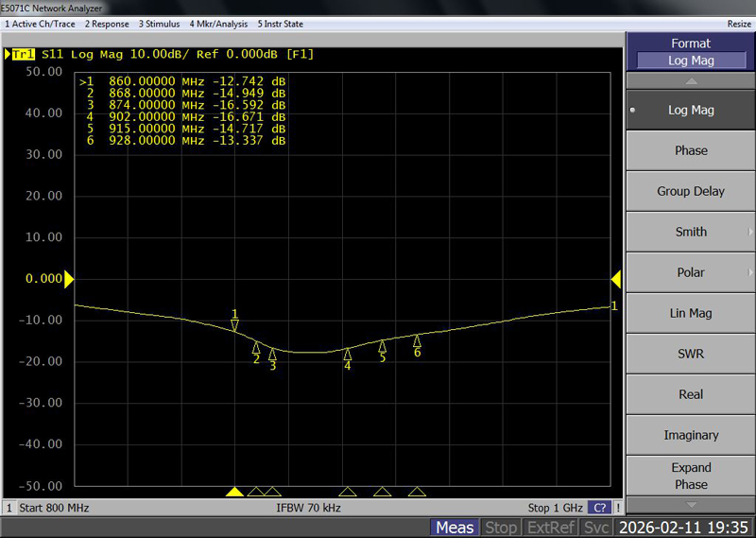Select marker 4 on the S11 trace
This screenshot has width=756, height=538.
tap(347, 355)
